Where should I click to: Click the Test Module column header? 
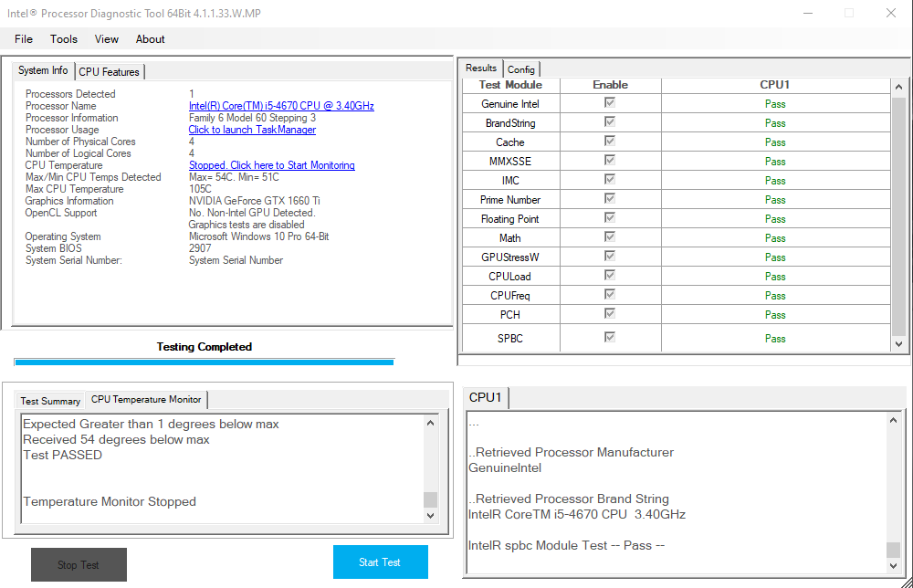[x=510, y=85]
